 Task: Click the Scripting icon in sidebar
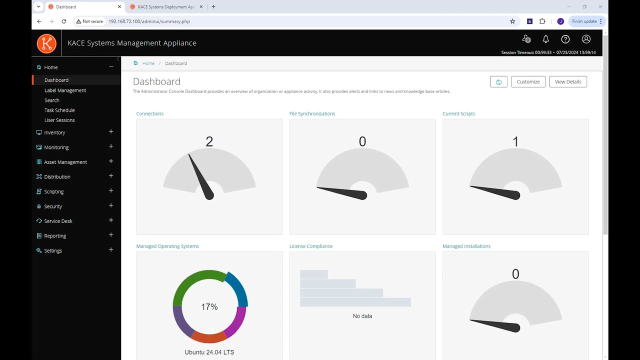(x=39, y=191)
